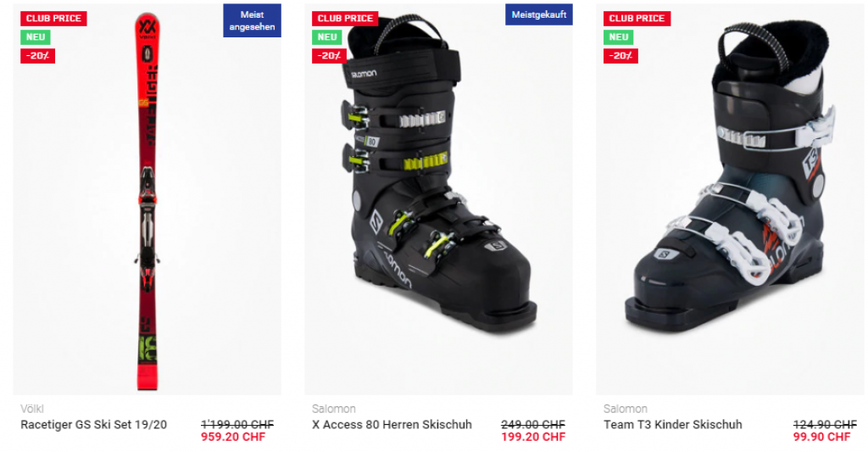Image resolution: width=868 pixels, height=452 pixels.
Task: Click CLUB PRICE badge on Racetiger ski
Action: (53, 19)
